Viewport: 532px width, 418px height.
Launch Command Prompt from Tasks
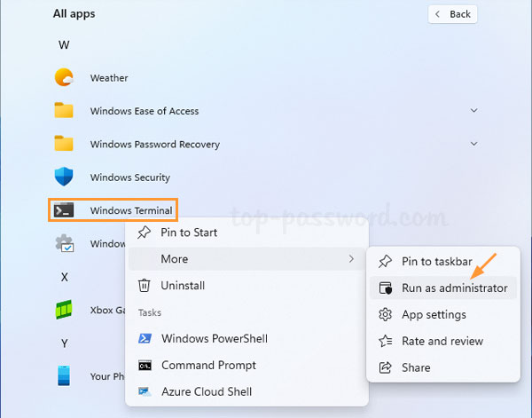click(247, 365)
